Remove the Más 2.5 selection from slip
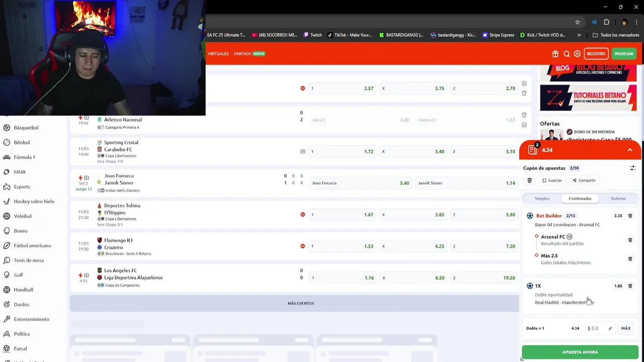The width and height of the screenshot is (644, 362). coord(630,259)
